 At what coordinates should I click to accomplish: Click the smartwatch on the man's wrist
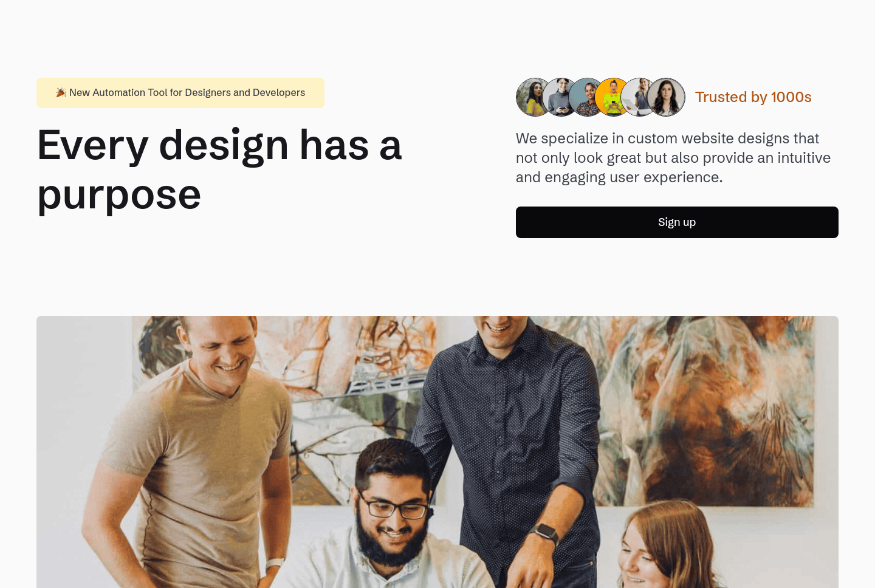pyautogui.click(x=544, y=533)
